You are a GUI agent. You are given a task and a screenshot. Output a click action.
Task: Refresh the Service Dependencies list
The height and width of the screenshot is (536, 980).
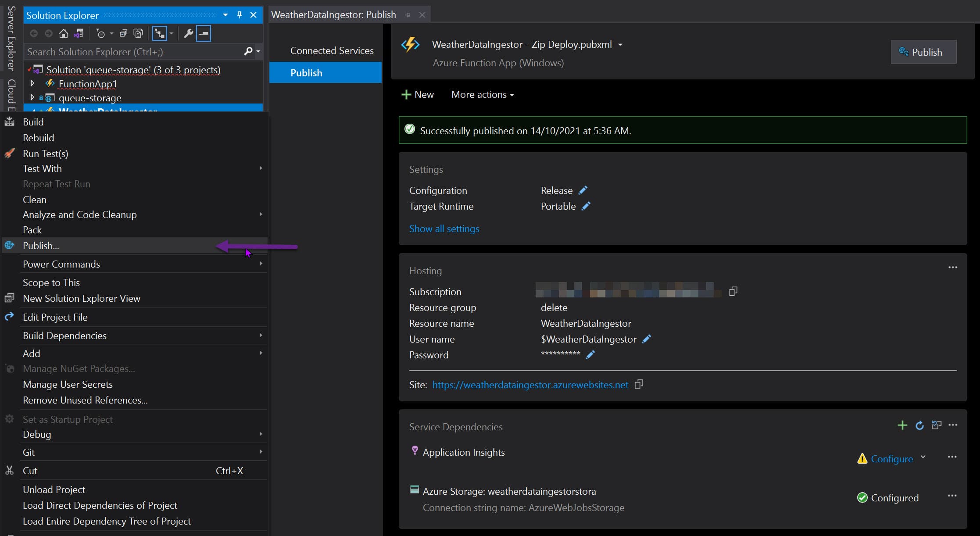(x=919, y=425)
